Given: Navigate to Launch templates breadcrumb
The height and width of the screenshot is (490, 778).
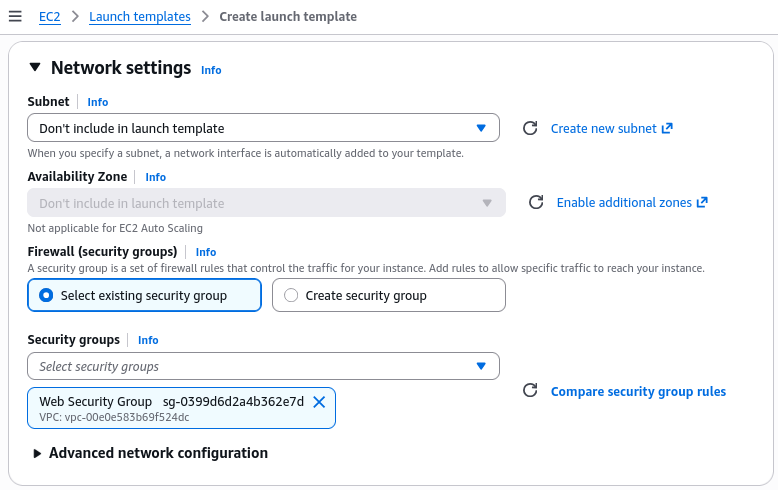Looking at the screenshot, I should click(x=140, y=16).
